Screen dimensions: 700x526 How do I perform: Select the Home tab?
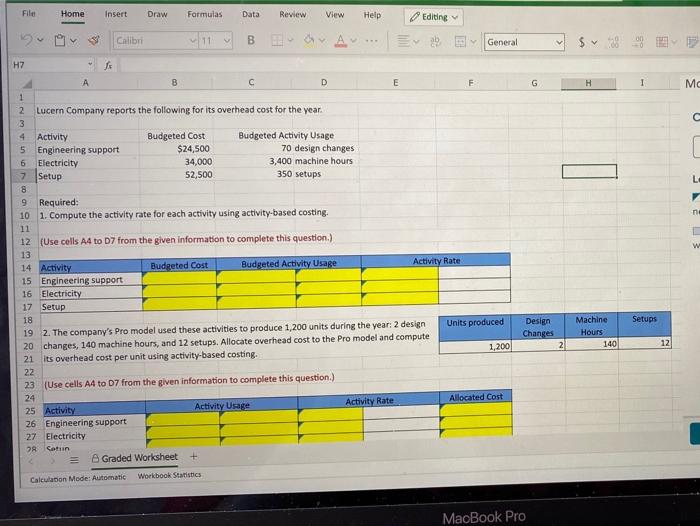pos(72,14)
